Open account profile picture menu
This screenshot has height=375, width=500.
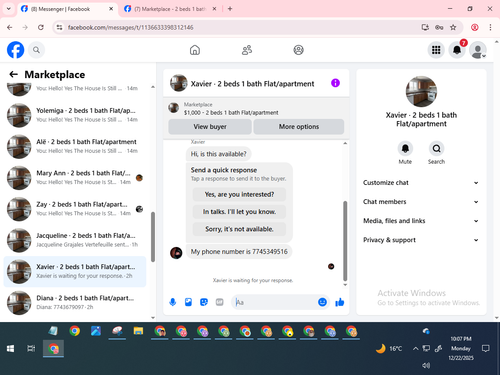(478, 50)
